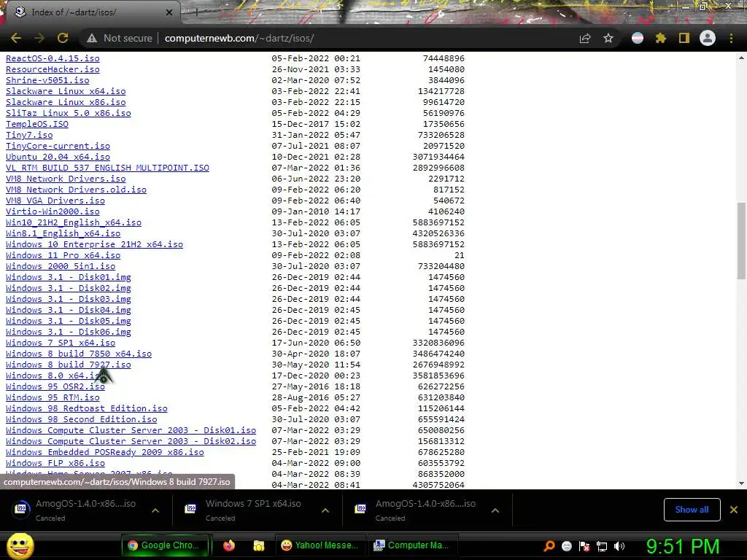Bookmark this page with the star
747x560 pixels.
(x=608, y=38)
